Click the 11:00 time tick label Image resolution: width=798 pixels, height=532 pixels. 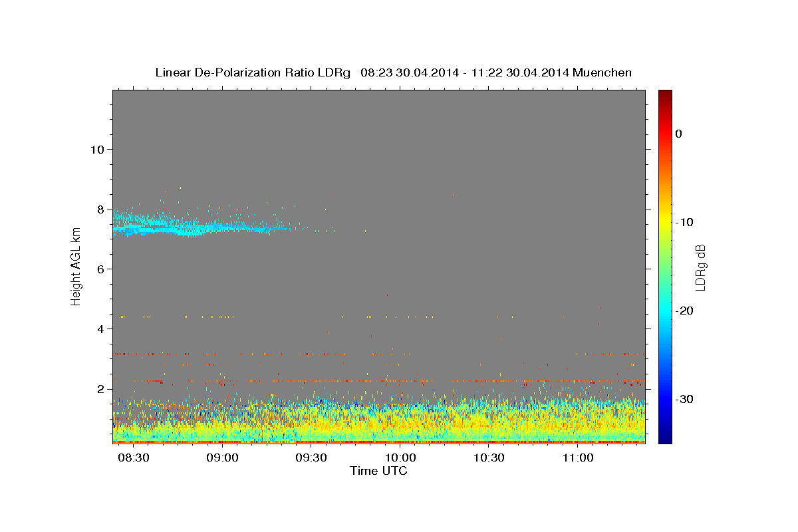[x=578, y=458]
